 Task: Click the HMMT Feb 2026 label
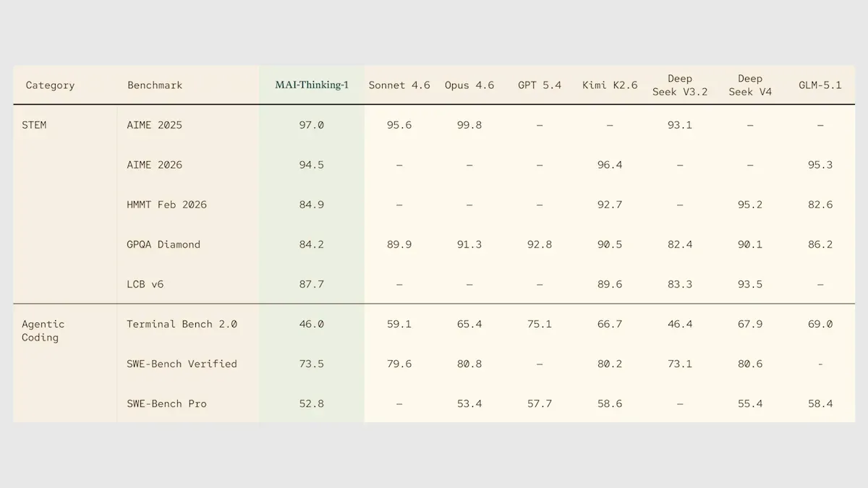pos(167,205)
